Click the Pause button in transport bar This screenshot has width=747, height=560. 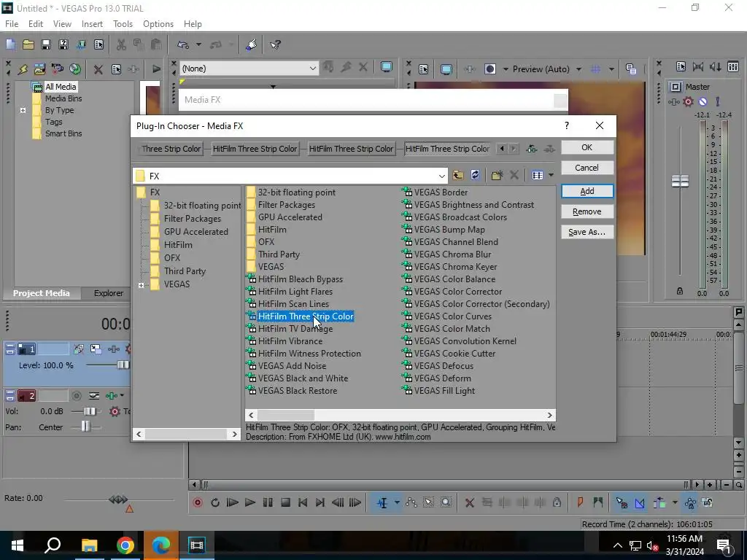coord(268,502)
